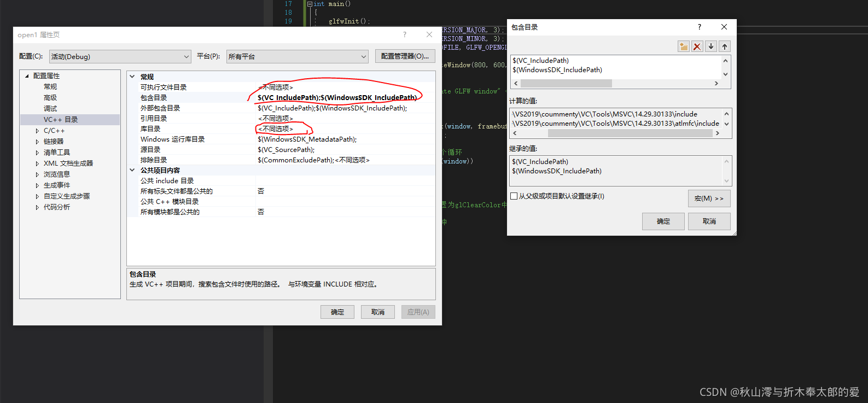This screenshot has width=868, height=403.
Task: Open the 配置 活动(Debug) dropdown
Action: click(x=120, y=56)
